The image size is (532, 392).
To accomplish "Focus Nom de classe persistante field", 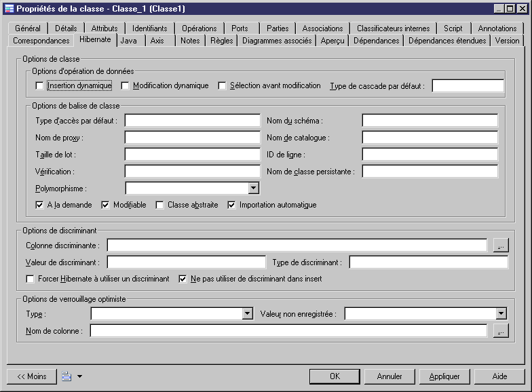I will 430,171.
